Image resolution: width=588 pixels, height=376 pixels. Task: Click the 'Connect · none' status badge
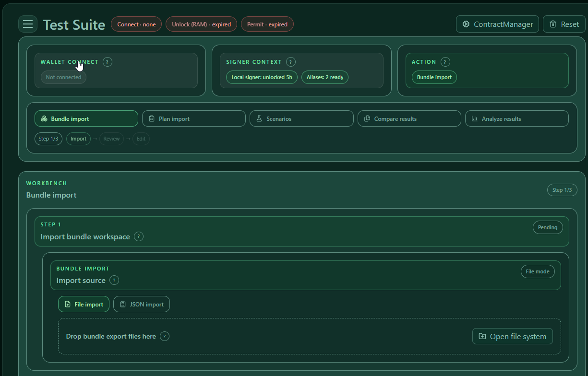tap(136, 24)
